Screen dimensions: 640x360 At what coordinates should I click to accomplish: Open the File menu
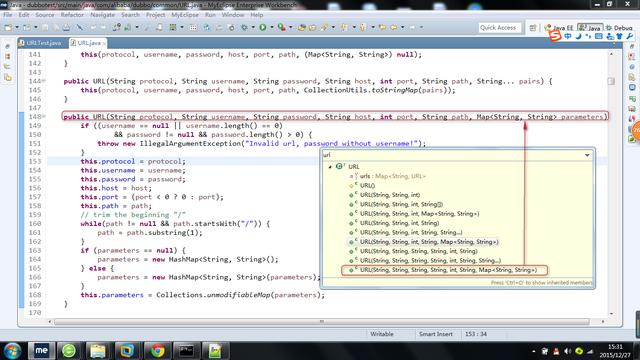8,15
